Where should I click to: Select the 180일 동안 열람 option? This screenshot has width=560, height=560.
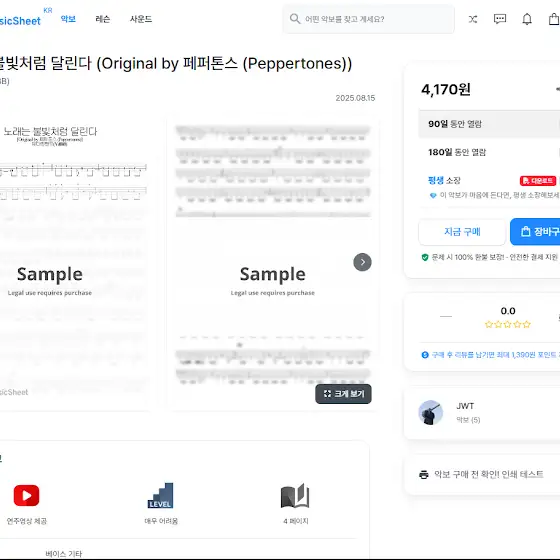tap(489, 152)
